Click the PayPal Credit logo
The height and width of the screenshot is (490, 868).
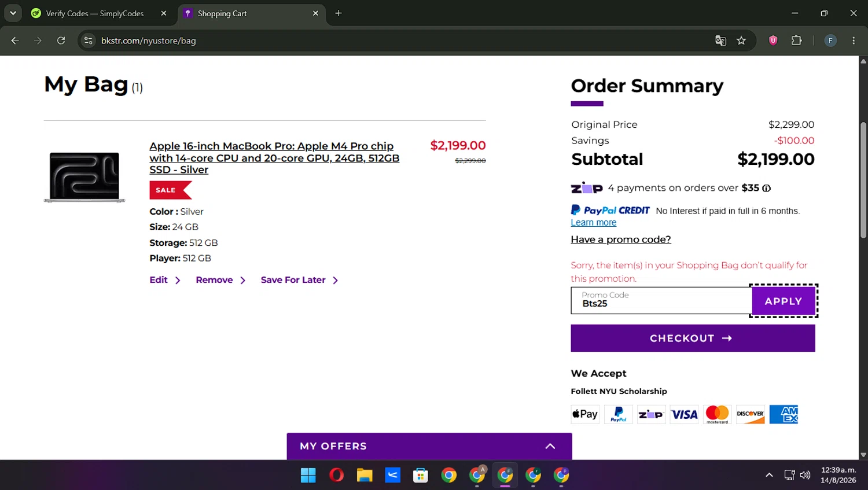point(610,211)
